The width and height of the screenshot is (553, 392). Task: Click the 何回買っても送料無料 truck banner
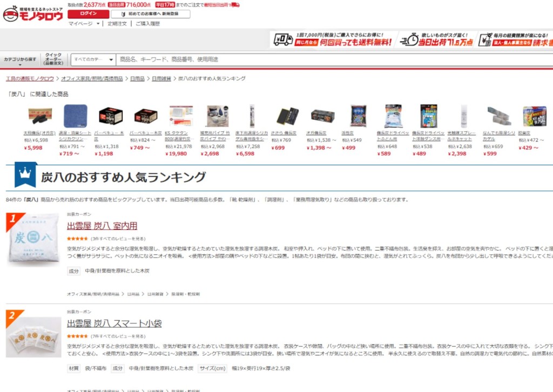[333, 39]
